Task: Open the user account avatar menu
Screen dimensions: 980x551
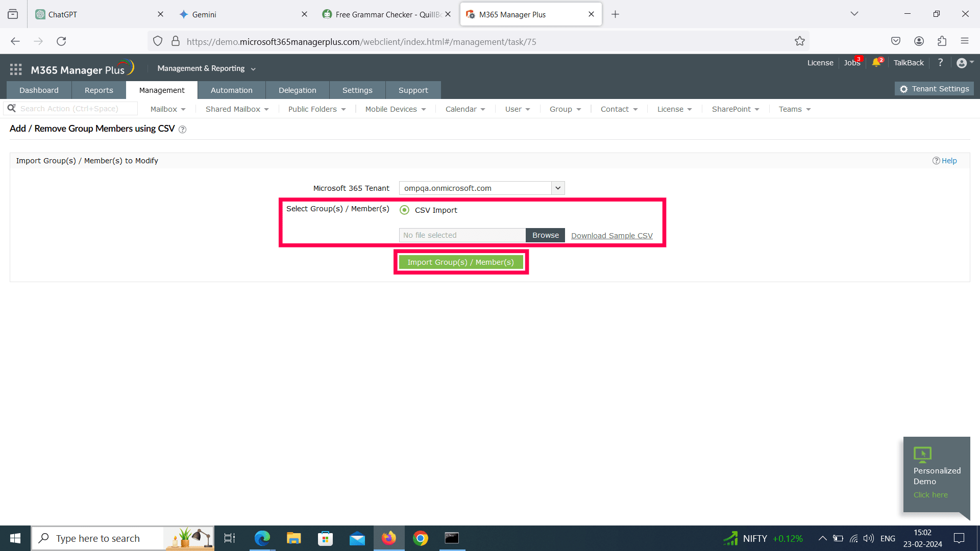Action: 963,63
